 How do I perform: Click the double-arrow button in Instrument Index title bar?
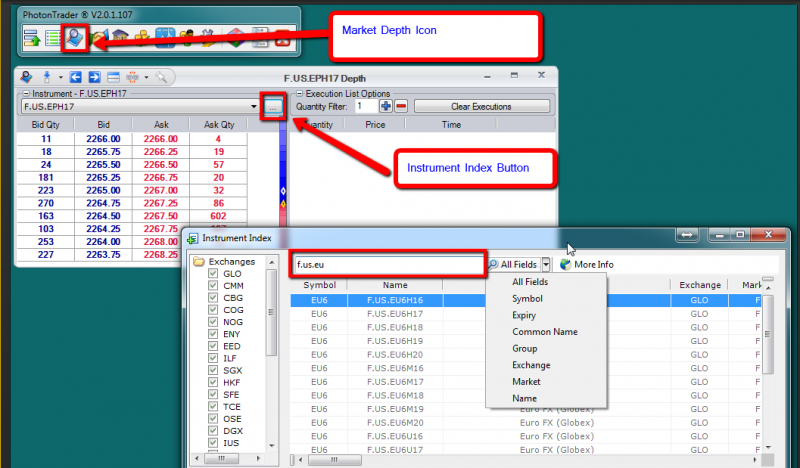point(687,235)
